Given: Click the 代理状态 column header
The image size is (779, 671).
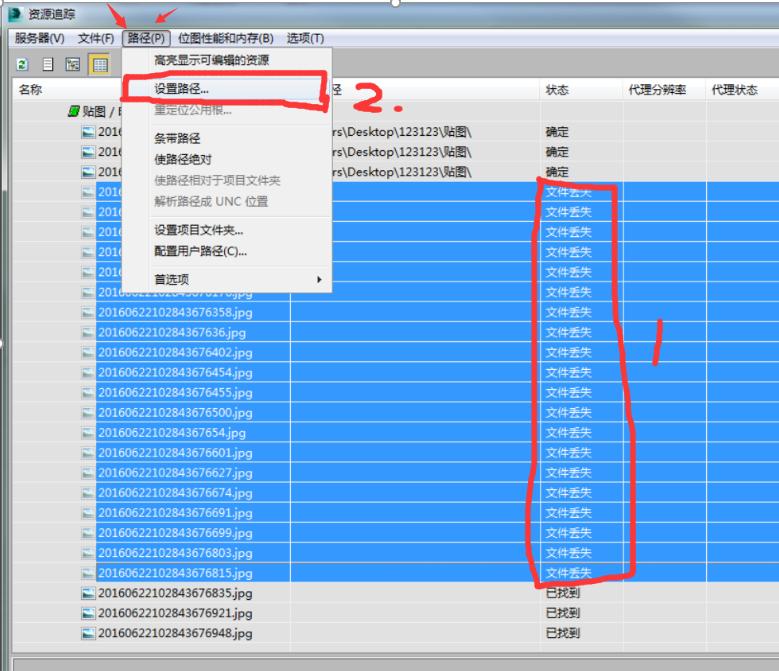Looking at the screenshot, I should coord(734,90).
